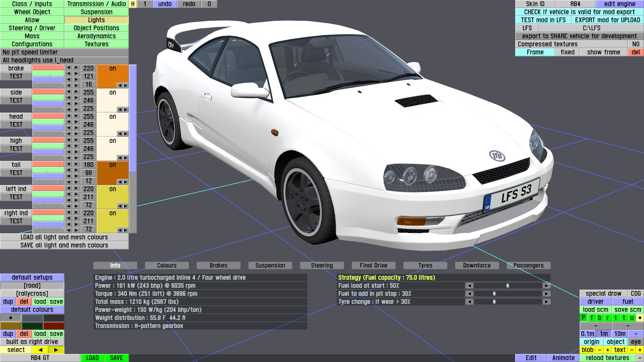
Task: Select the dark red default colour swatch
Action: (x=54, y=326)
